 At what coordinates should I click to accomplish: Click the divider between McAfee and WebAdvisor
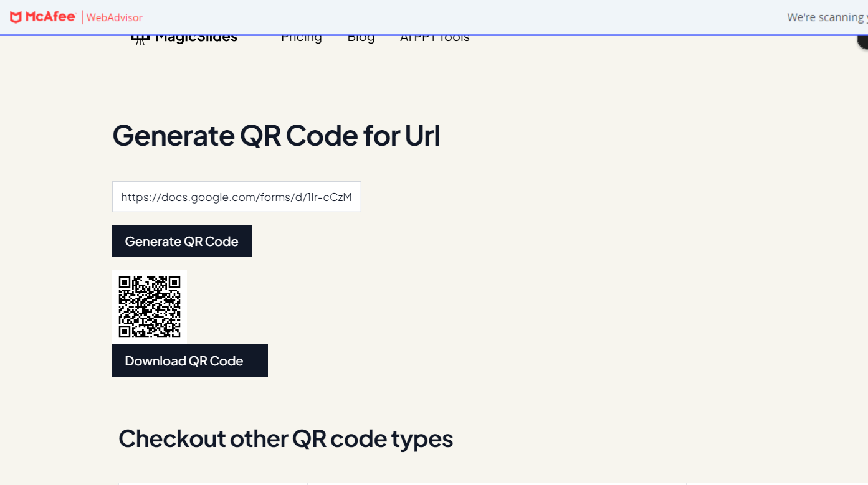tap(82, 17)
